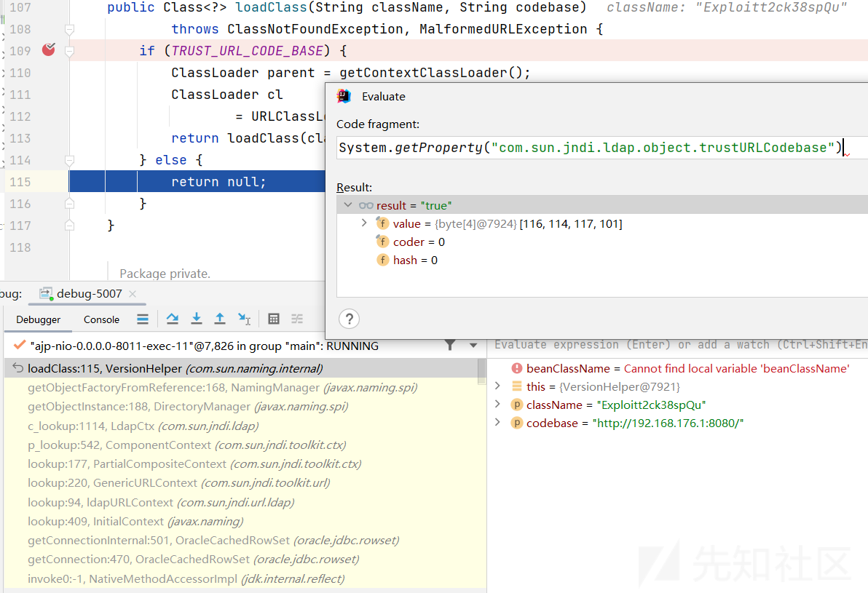Click the Step Over debugger icon
This screenshot has height=593, width=868.
(173, 319)
